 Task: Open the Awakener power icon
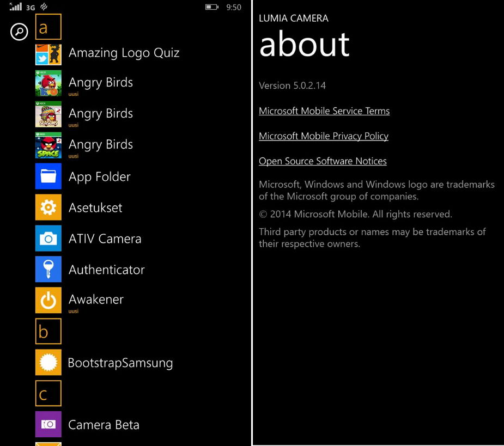pyautogui.click(x=48, y=300)
